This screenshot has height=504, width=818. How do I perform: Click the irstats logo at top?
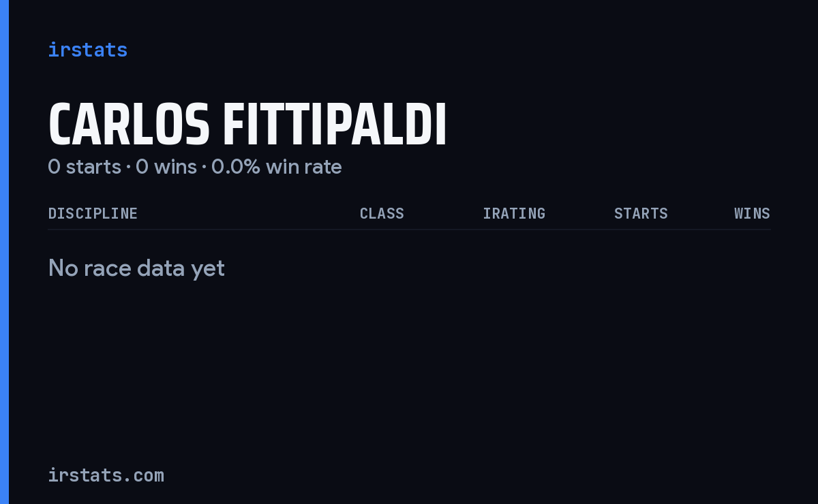[x=87, y=50]
